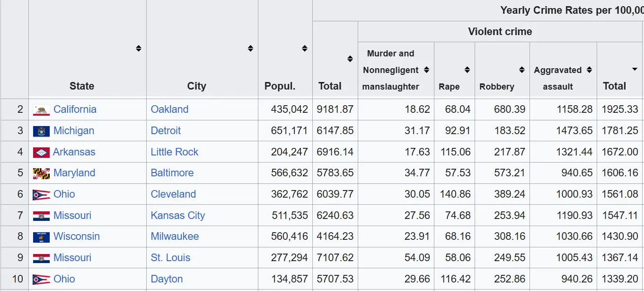Image resolution: width=644 pixels, height=291 pixels.
Task: Click the Maryland state flag icon
Action: [x=41, y=173]
